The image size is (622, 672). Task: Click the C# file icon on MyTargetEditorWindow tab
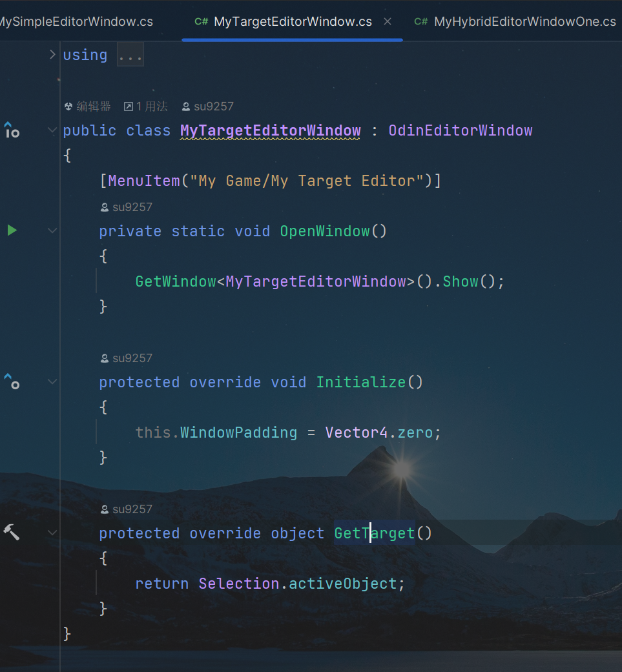(201, 21)
